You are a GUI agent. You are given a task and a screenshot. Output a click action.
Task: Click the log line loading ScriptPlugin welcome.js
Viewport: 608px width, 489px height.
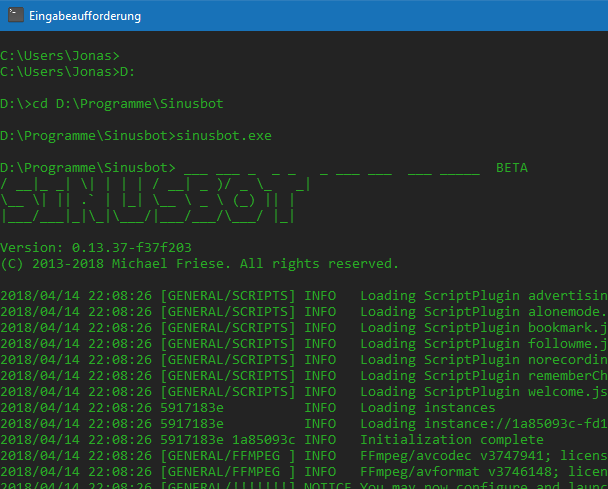pyautogui.click(x=304, y=392)
